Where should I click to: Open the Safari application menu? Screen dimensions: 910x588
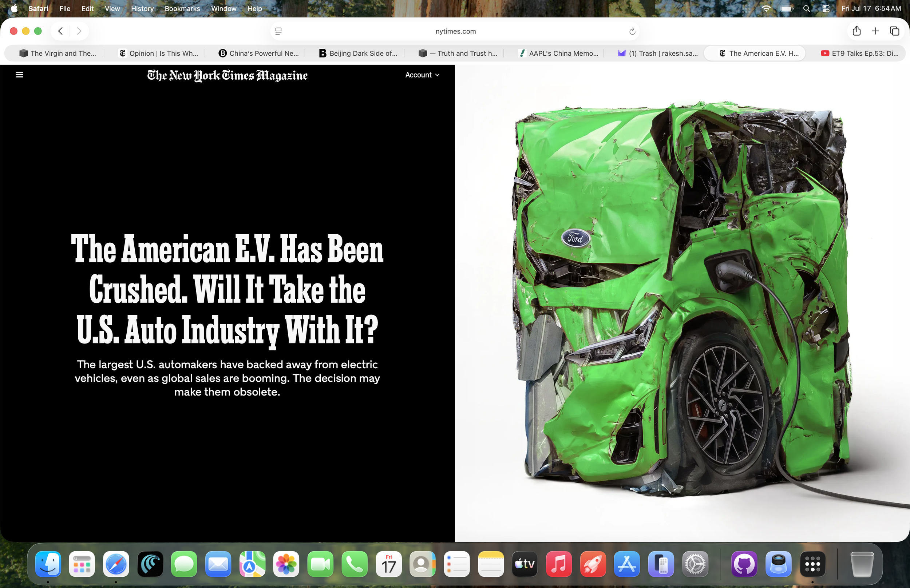tap(38, 8)
